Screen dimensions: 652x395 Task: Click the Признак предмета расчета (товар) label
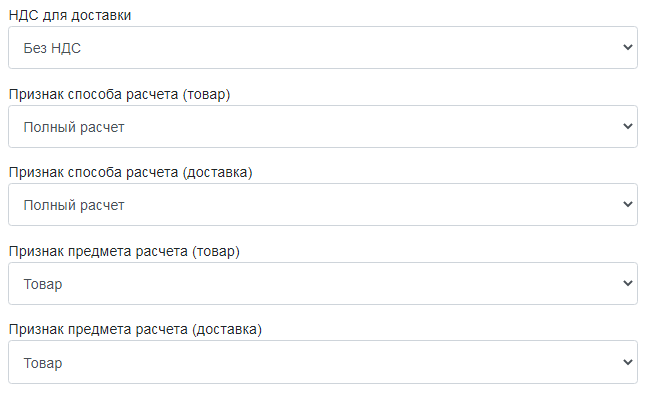[x=124, y=252]
